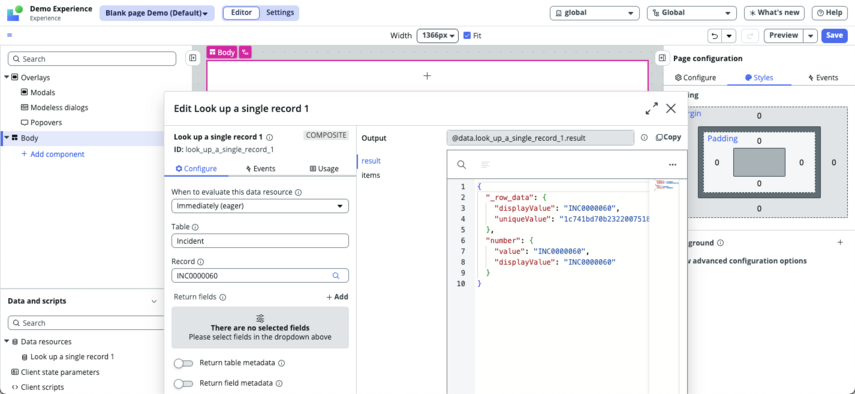Click the Background info icon
855x394 pixels.
720,243
